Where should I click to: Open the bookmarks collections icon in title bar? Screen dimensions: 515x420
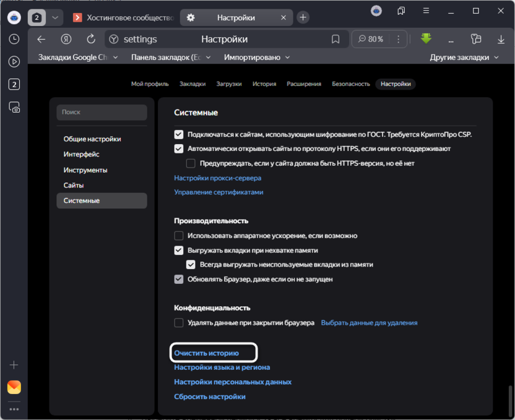[401, 11]
